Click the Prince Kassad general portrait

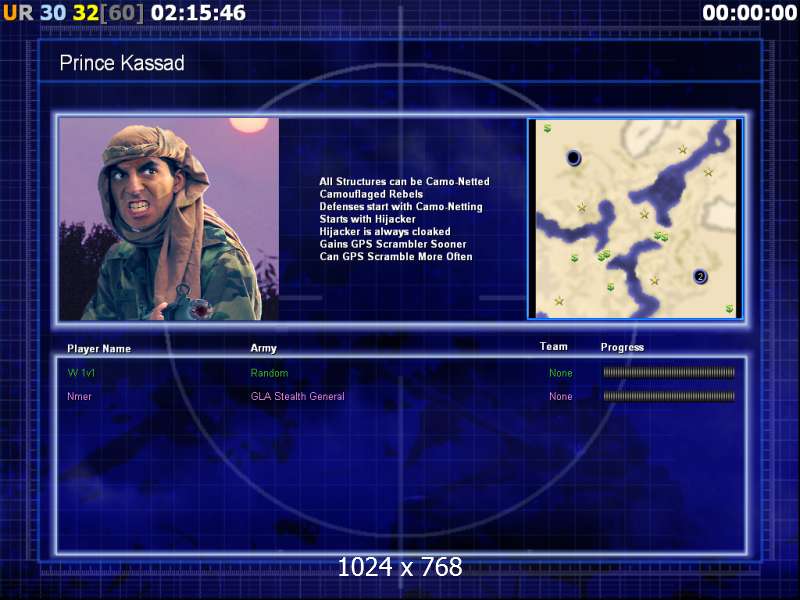tap(169, 219)
